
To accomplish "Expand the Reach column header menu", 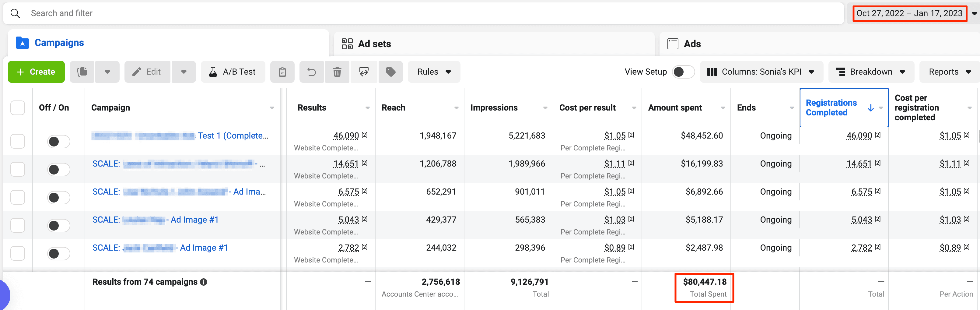I will tap(457, 108).
